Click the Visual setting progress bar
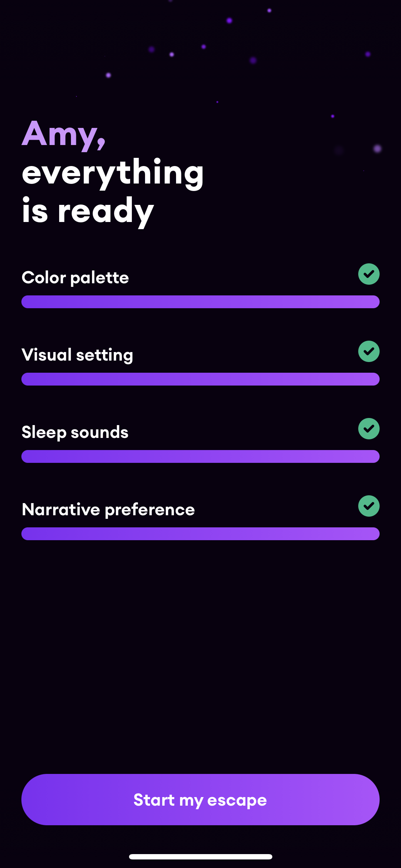 pos(200,379)
